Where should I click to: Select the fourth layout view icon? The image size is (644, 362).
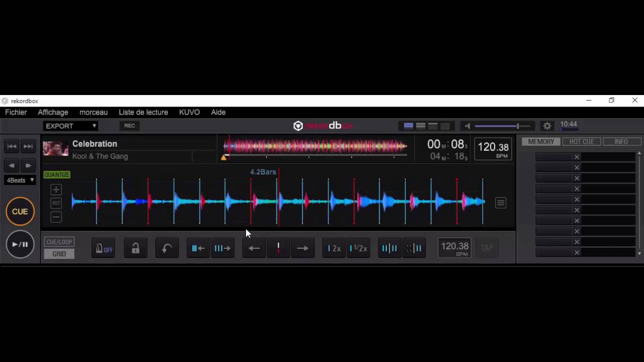[x=445, y=126]
